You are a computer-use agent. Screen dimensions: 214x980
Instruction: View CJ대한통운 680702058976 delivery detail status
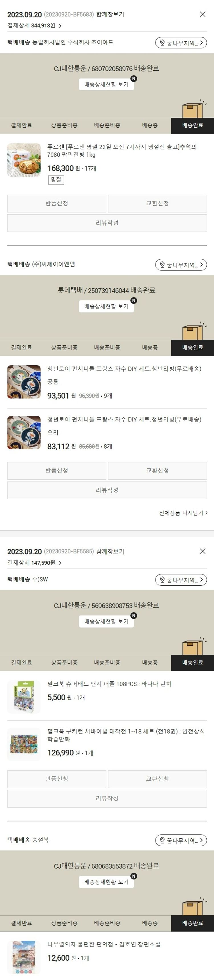[x=106, y=84]
